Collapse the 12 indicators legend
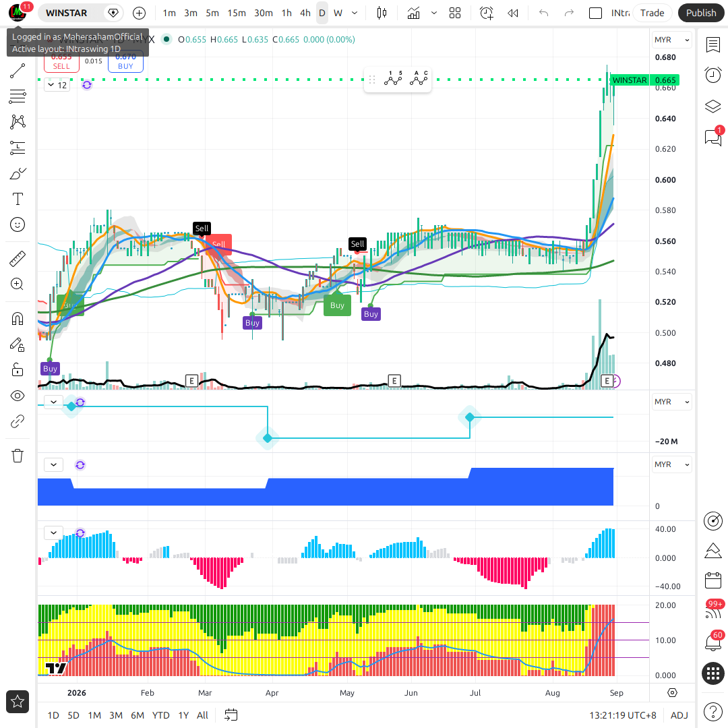 click(x=57, y=85)
